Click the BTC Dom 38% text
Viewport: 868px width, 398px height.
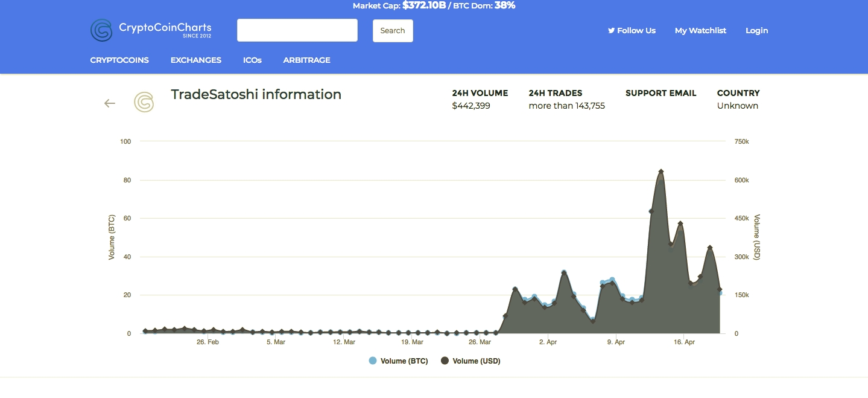[484, 5]
